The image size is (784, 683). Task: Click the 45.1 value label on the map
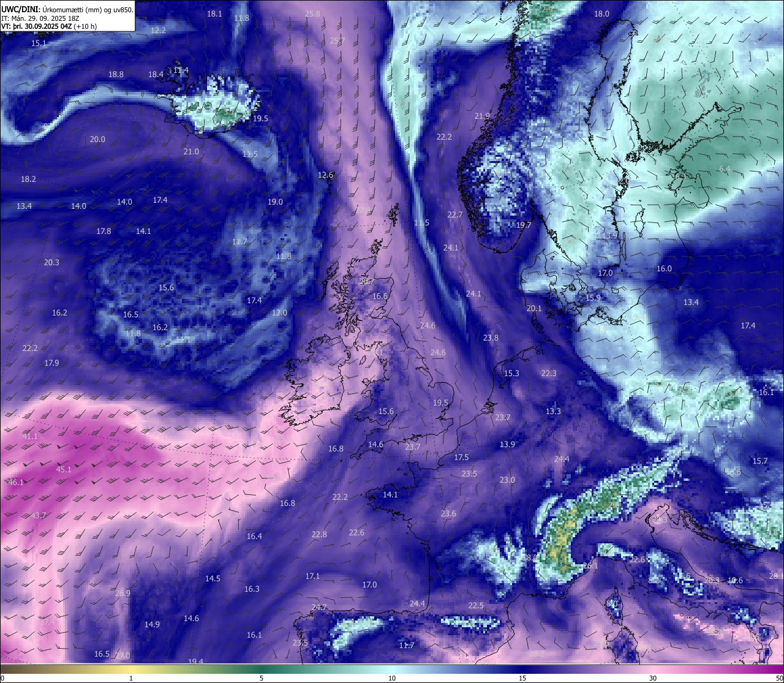click(64, 469)
